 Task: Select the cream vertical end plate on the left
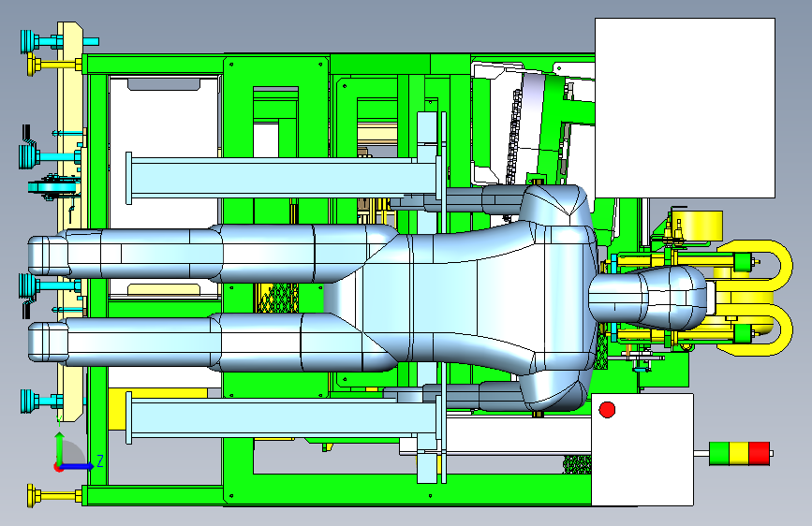pyautogui.click(x=70, y=220)
